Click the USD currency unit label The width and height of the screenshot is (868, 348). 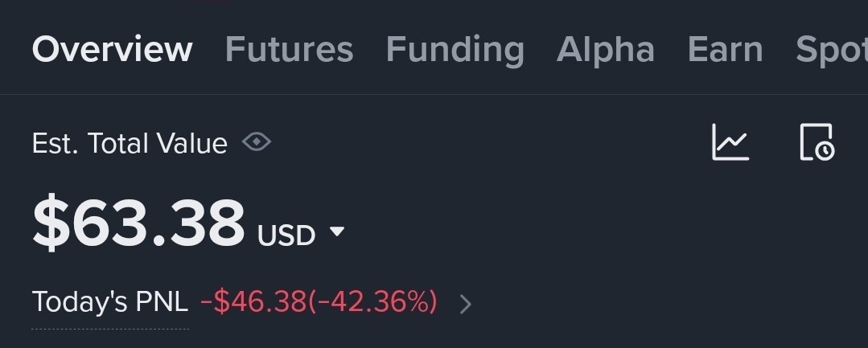pos(286,235)
